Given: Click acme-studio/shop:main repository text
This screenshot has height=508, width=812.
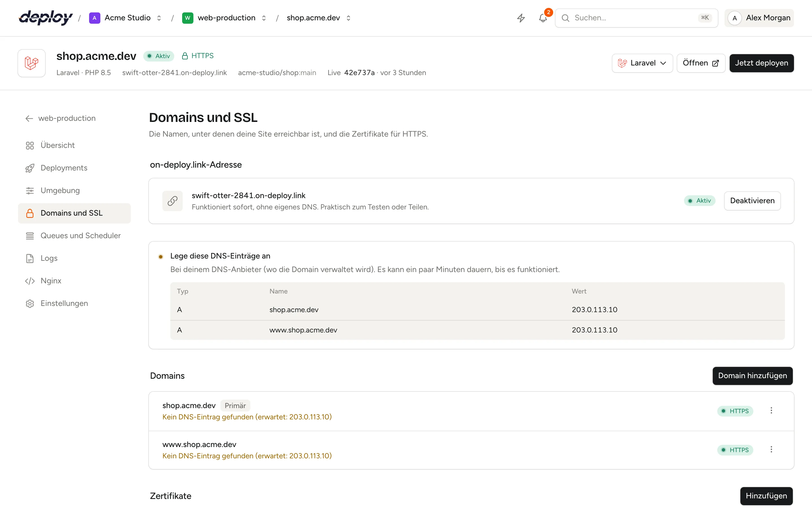Looking at the screenshot, I should coord(277,73).
